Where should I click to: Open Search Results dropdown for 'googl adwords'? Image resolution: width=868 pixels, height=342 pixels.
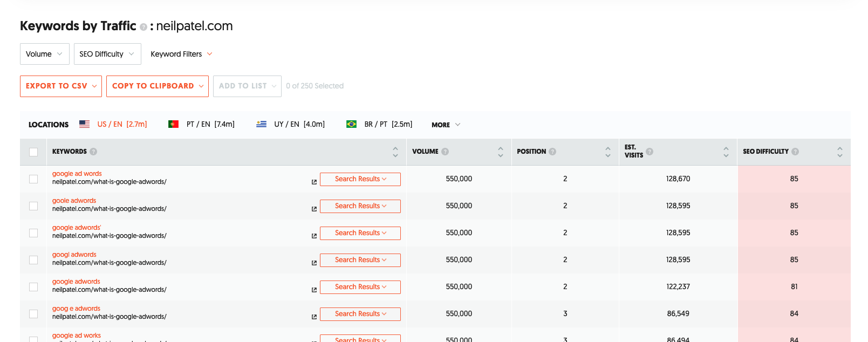360,260
